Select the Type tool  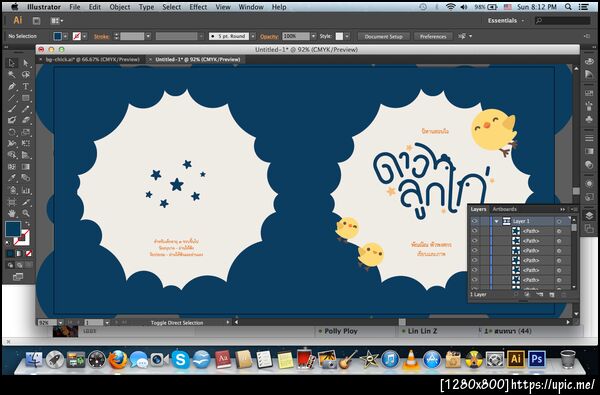click(x=25, y=87)
